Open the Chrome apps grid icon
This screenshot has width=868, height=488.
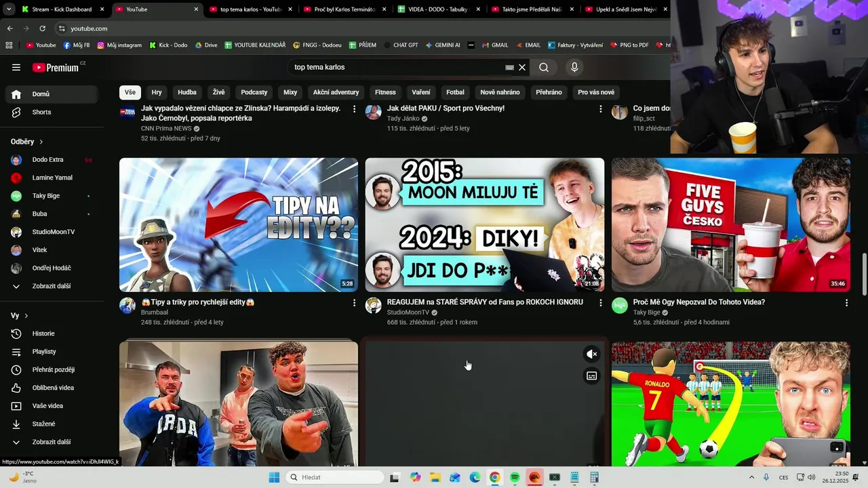9,45
